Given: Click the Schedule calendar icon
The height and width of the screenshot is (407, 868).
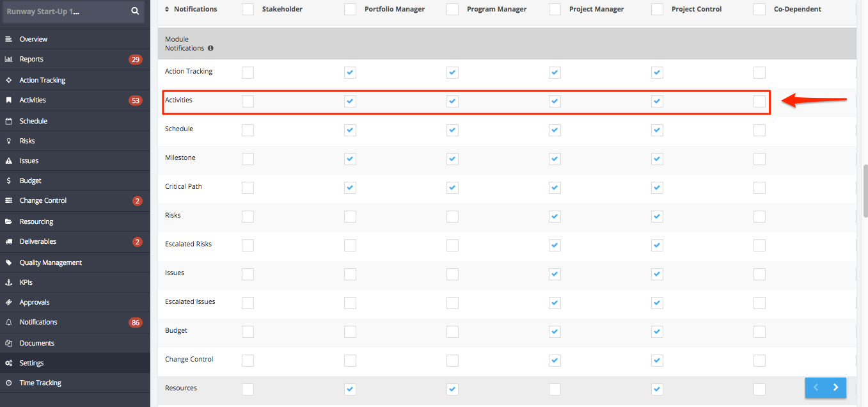Looking at the screenshot, I should [9, 121].
